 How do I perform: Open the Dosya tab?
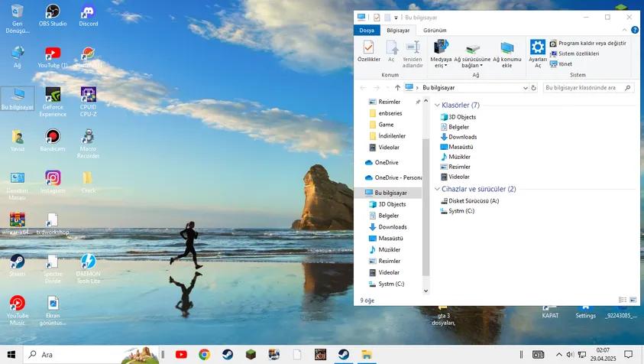(x=367, y=30)
